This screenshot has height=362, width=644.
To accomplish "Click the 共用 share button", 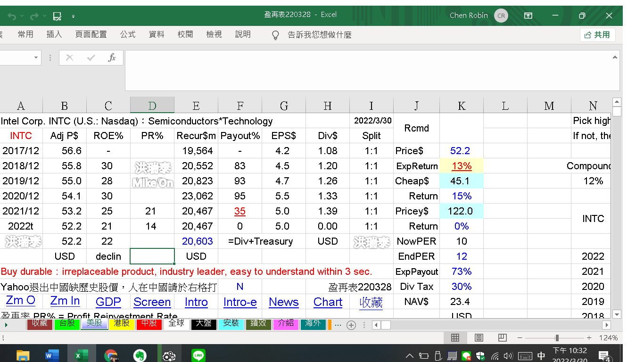I will click(597, 35).
